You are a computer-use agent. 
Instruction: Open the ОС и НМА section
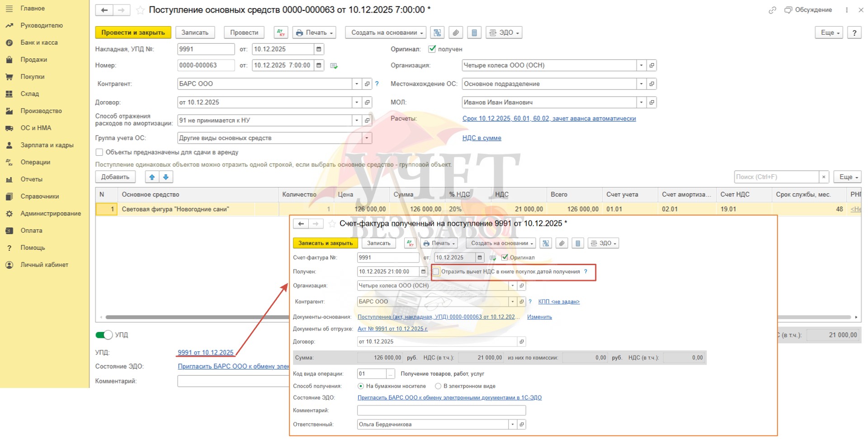36,128
